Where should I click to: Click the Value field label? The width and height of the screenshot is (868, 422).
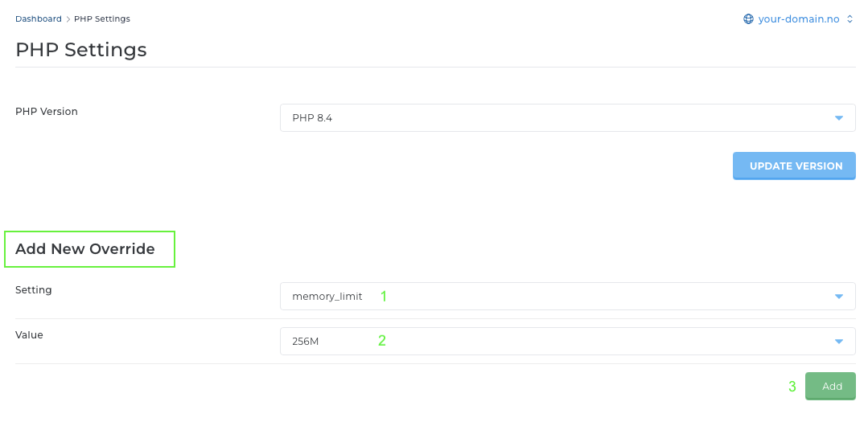[x=29, y=334]
